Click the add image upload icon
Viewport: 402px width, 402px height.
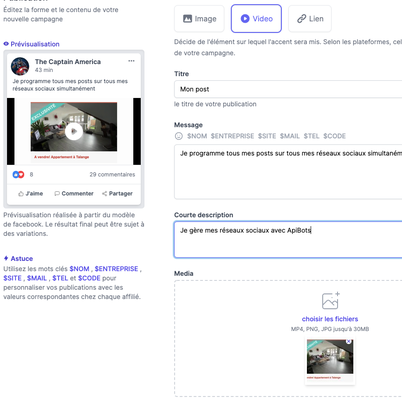pyautogui.click(x=330, y=300)
